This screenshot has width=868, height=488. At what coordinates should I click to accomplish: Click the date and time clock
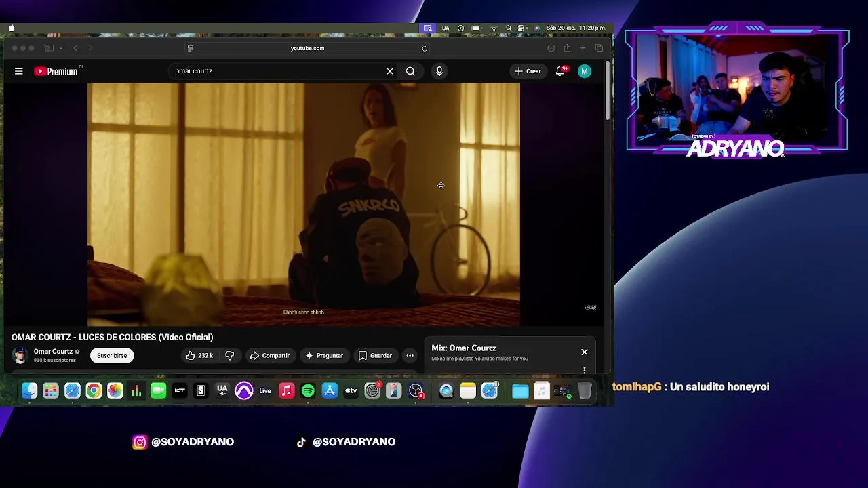[576, 28]
